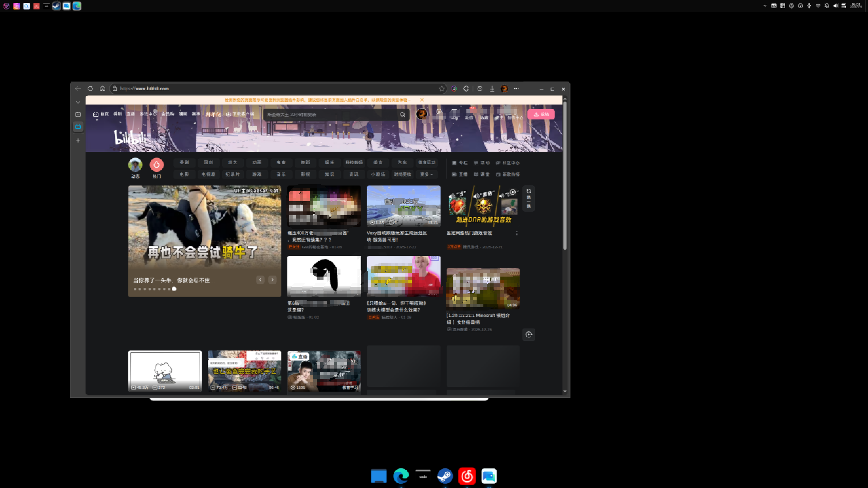Image resolution: width=868 pixels, height=488 pixels.
Task: Open Microsoft Edge from the dock
Action: coord(401,476)
